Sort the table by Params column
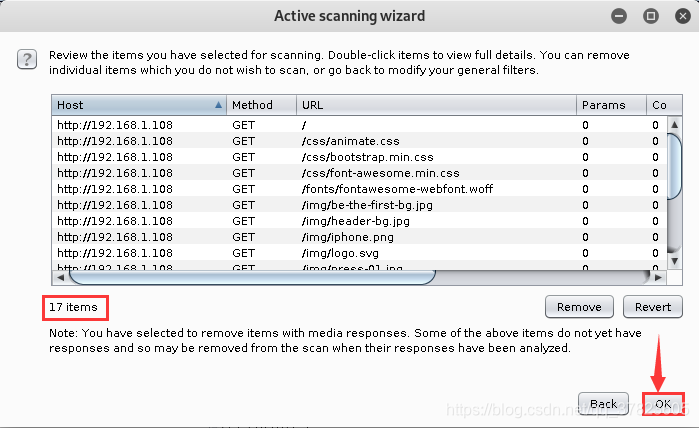 (611, 105)
